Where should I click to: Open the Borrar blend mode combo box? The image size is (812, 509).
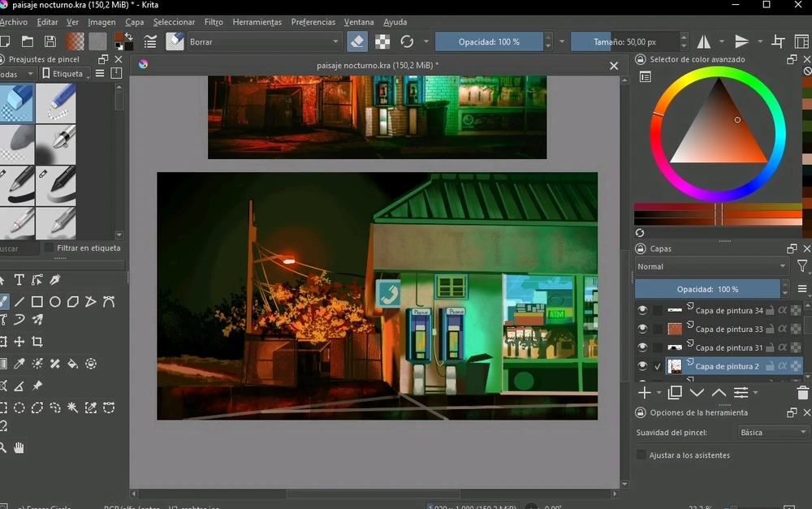pyautogui.click(x=264, y=41)
